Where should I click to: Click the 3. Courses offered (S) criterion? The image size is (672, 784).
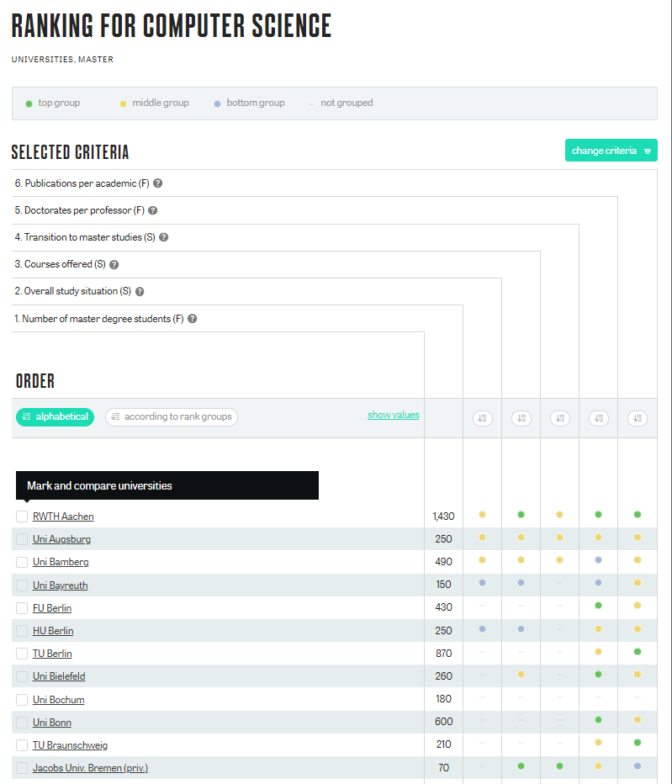pos(60,264)
